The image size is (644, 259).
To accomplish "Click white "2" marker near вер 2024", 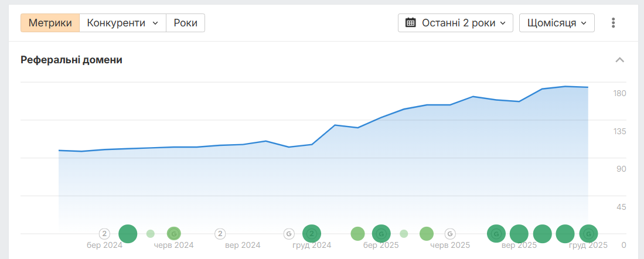I will 220,234.
